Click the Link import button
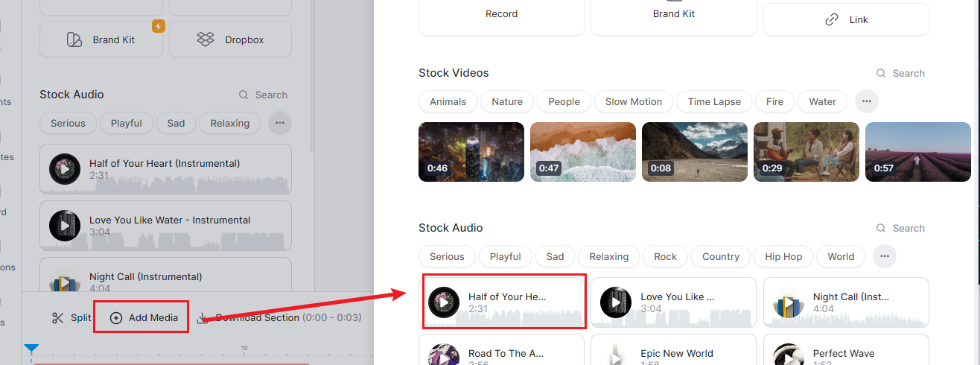This screenshot has width=980, height=365. click(x=846, y=19)
